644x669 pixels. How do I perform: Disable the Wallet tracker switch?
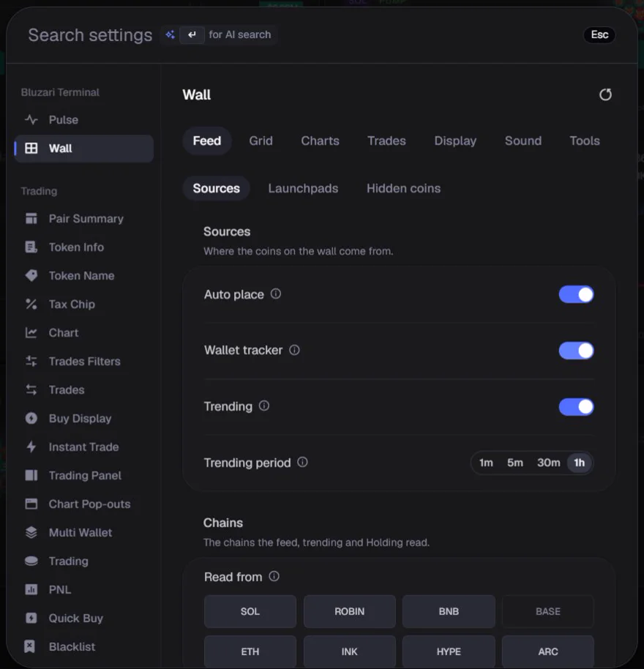click(x=576, y=351)
